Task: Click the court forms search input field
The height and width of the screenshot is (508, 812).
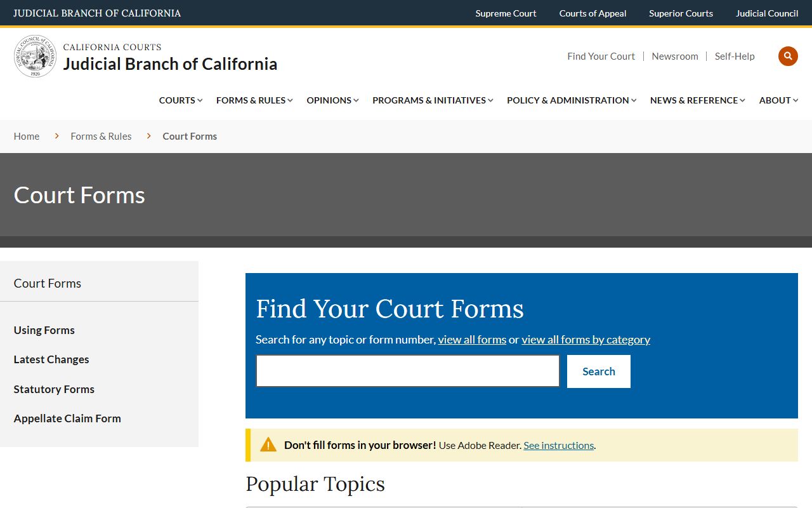Action: (x=408, y=371)
